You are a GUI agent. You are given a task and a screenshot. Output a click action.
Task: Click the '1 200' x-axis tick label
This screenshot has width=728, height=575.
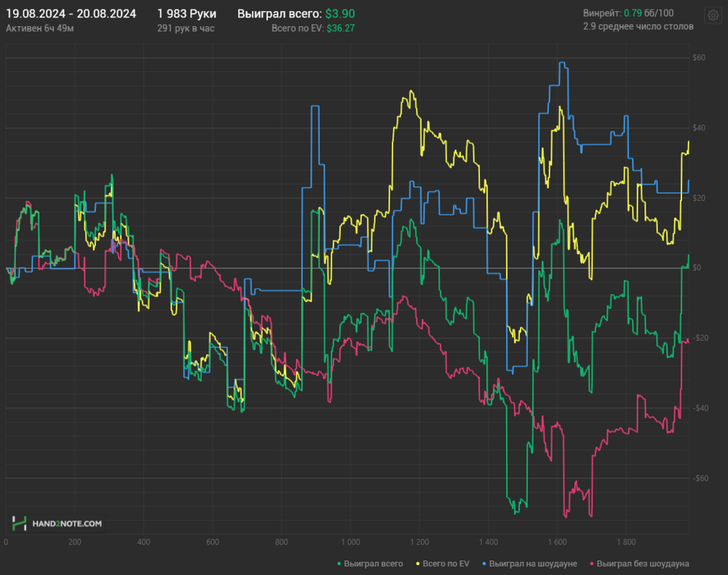419,542
